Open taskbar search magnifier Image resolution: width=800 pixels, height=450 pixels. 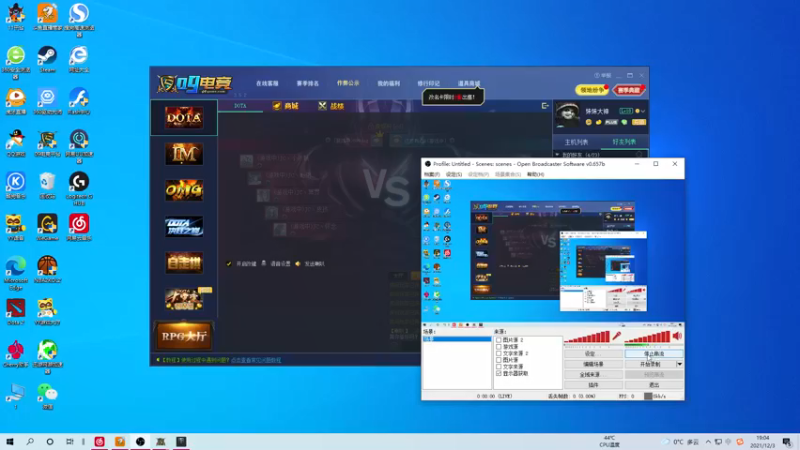coord(30,442)
